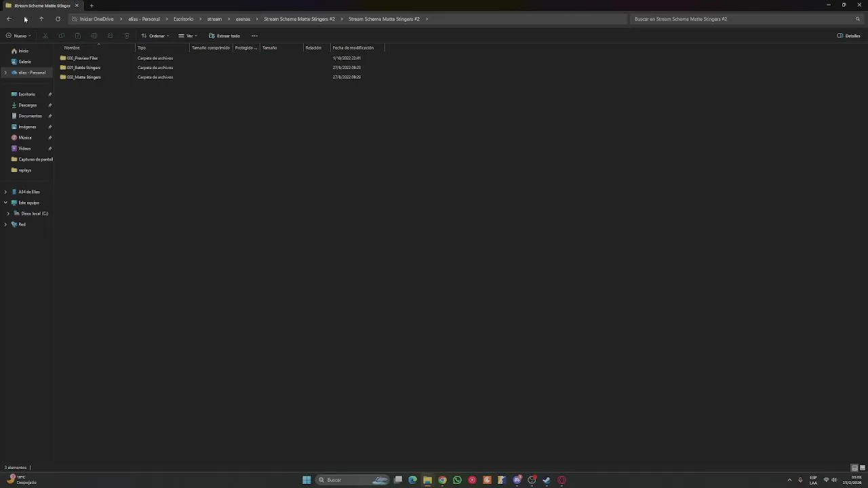Image resolution: width=868 pixels, height=488 pixels.
Task: Expand Disco local (C:) node
Action: click(x=8, y=213)
